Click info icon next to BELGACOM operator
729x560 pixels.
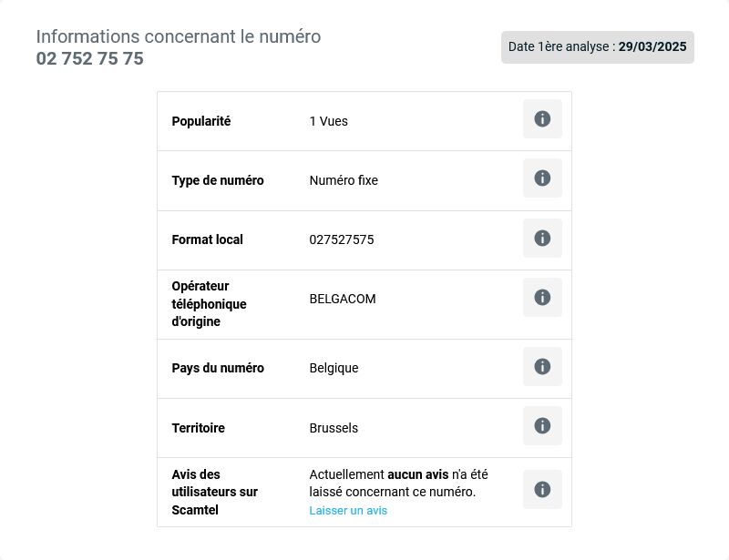(x=542, y=298)
